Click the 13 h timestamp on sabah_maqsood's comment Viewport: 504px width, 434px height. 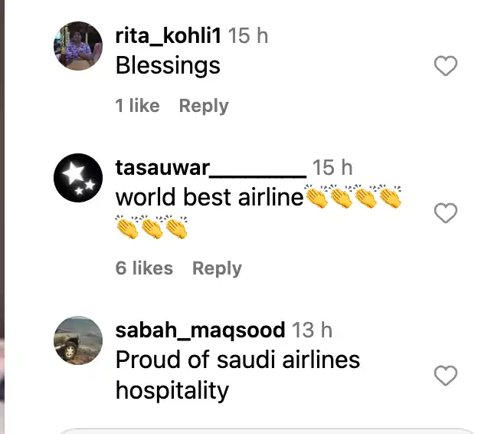pyautogui.click(x=312, y=330)
